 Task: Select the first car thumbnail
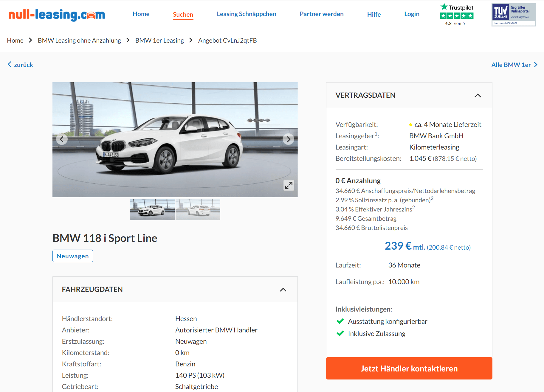(152, 210)
